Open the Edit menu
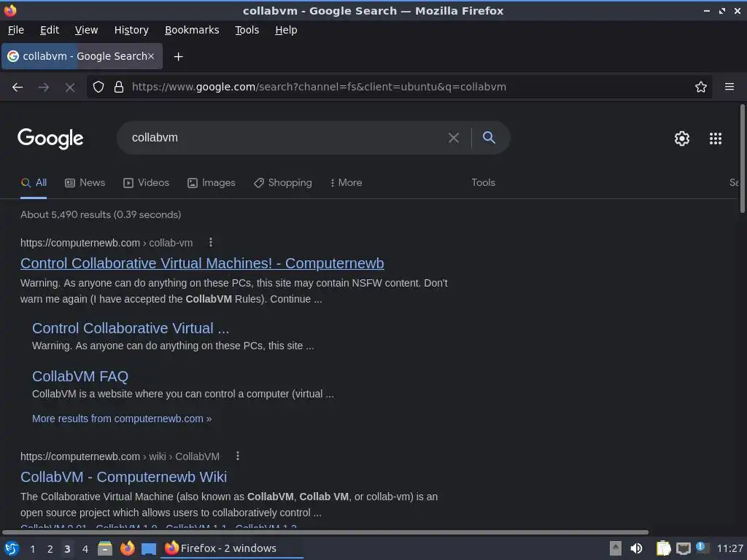Image resolution: width=747 pixels, height=560 pixels. click(50, 30)
